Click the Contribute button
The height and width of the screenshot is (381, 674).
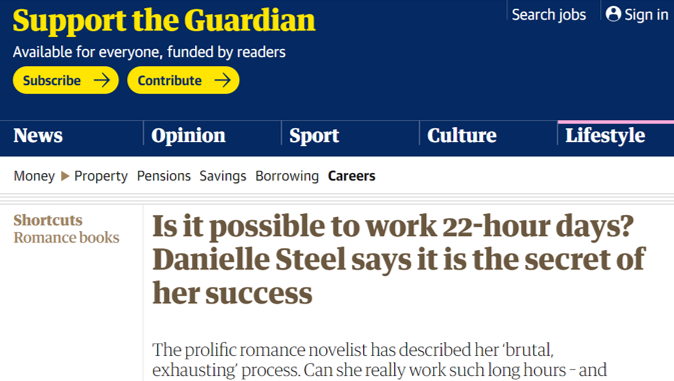183,80
